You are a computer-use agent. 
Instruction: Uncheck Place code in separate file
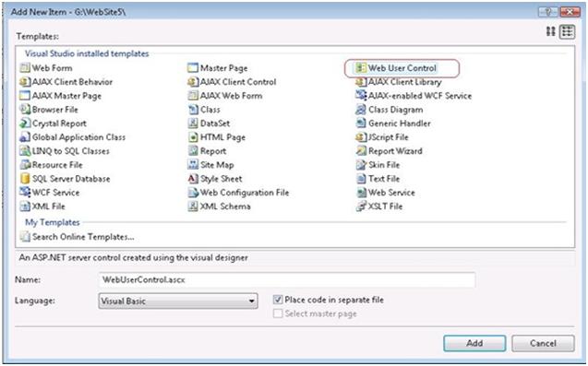click(278, 300)
